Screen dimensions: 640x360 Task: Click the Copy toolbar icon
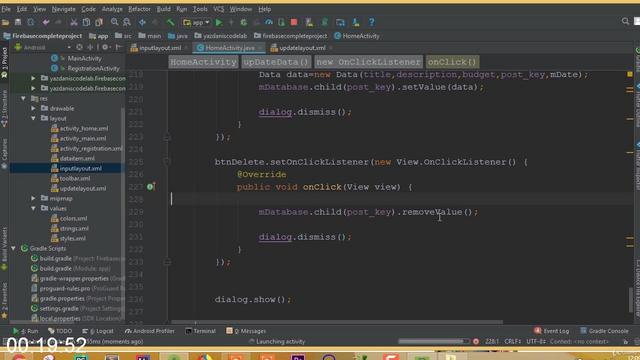click(x=86, y=22)
